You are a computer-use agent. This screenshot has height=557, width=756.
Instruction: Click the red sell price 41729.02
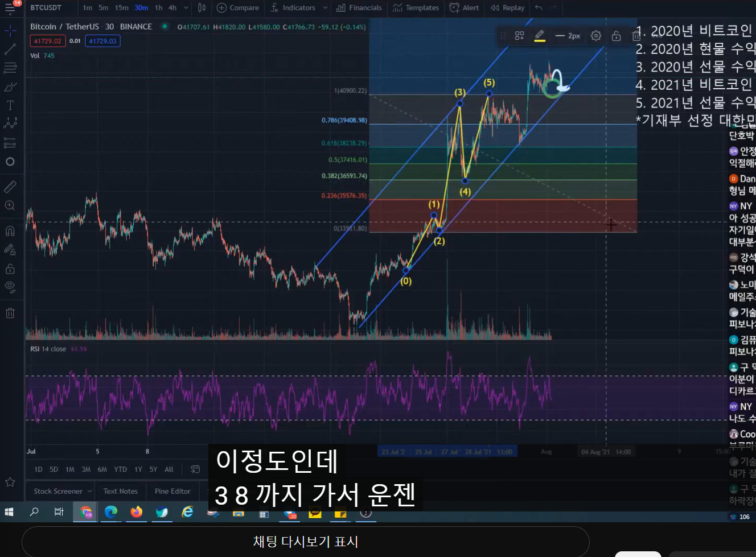click(x=47, y=41)
